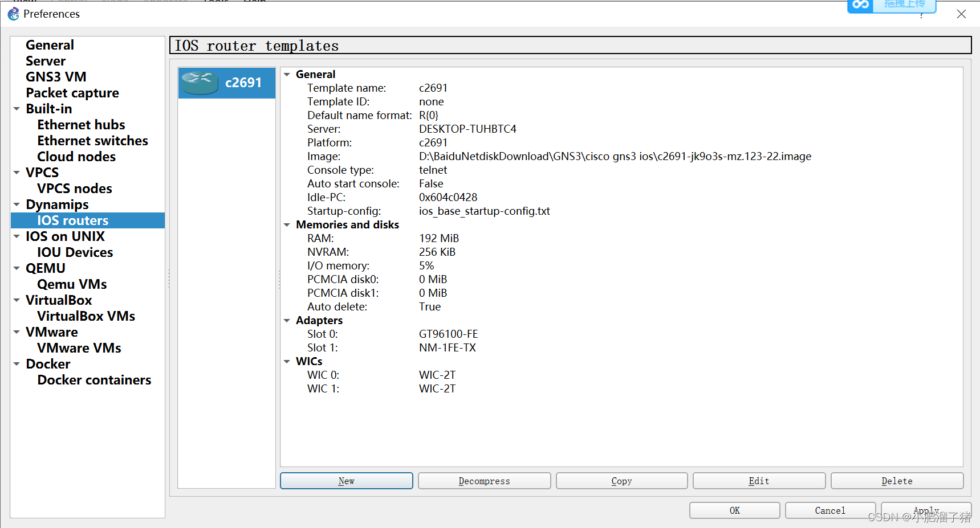Viewport: 980px width, 528px height.
Task: Click the Slot 0 GT96100-FE row
Action: point(621,334)
